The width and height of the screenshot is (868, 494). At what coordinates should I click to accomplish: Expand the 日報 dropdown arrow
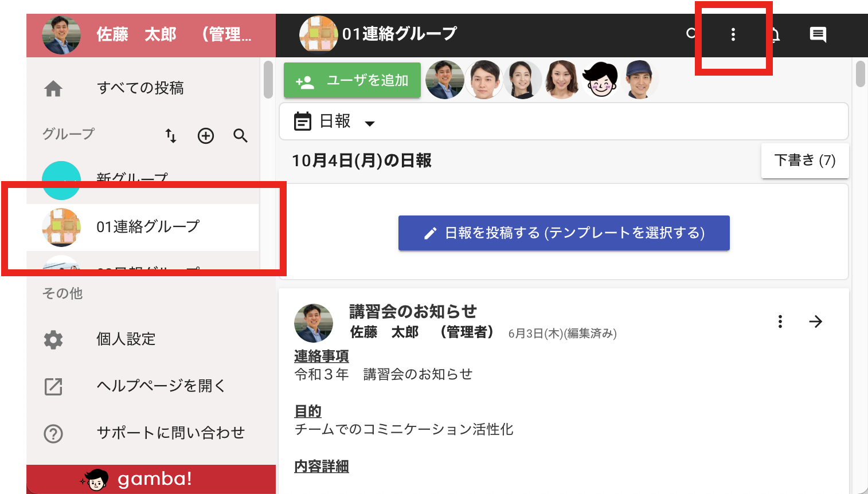click(370, 123)
